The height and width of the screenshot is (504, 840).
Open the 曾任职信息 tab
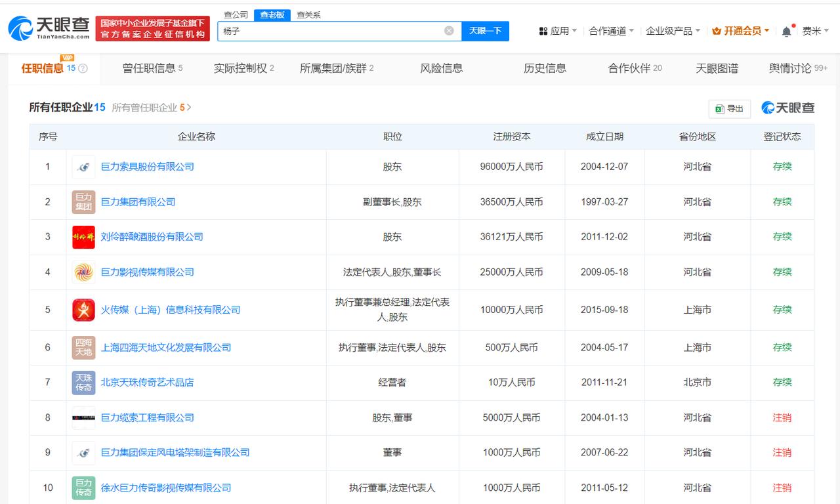[x=152, y=68]
